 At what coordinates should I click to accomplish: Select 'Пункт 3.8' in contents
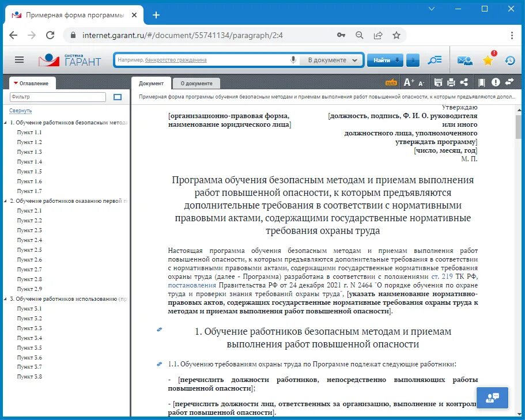[x=29, y=377]
